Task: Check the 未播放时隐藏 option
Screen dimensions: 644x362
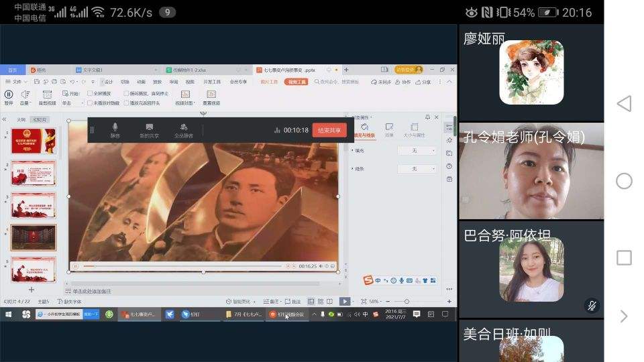Action: [x=91, y=103]
